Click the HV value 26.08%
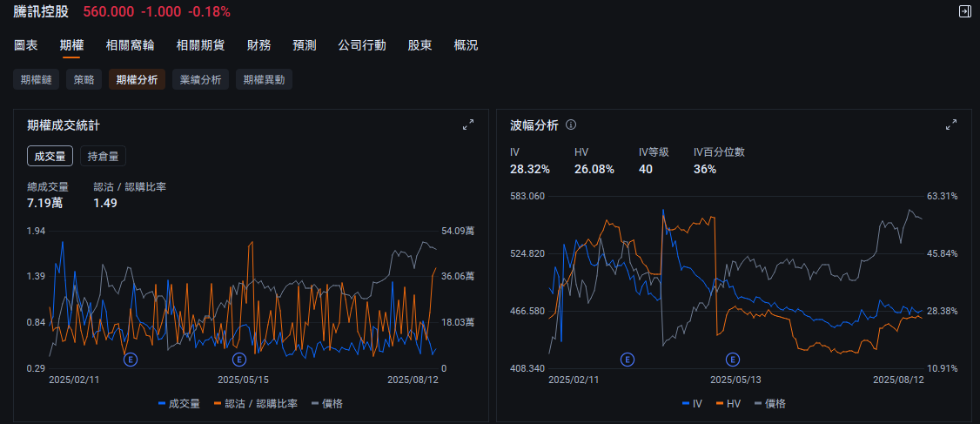Viewport: 980px width, 424px height. 594,170
